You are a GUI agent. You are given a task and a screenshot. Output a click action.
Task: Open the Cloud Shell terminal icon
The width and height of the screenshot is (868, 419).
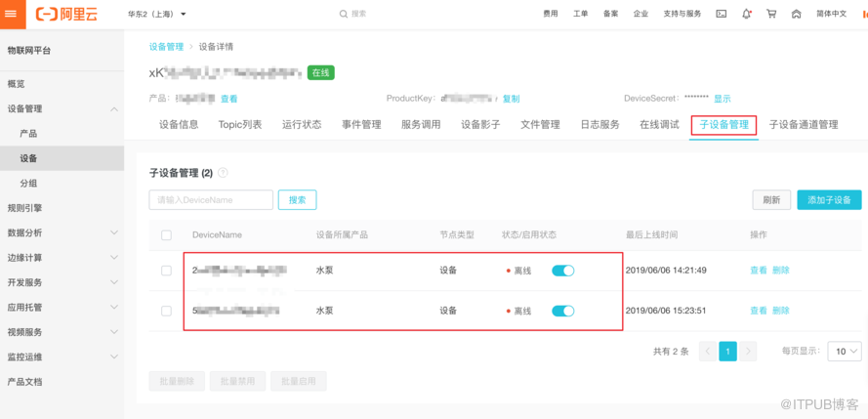[x=722, y=14]
